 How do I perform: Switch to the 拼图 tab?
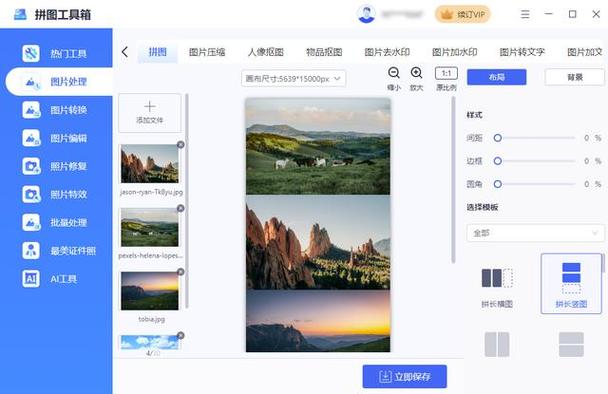click(157, 52)
